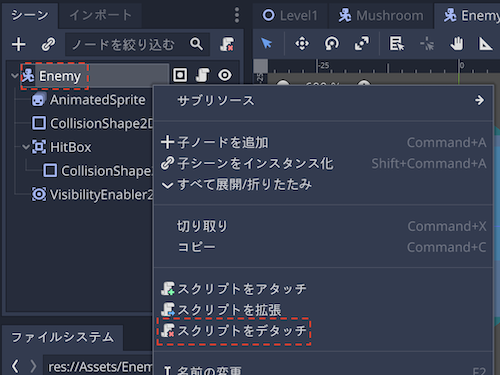
Task: Choose 名前の変更 menu entry
Action: tap(323, 370)
